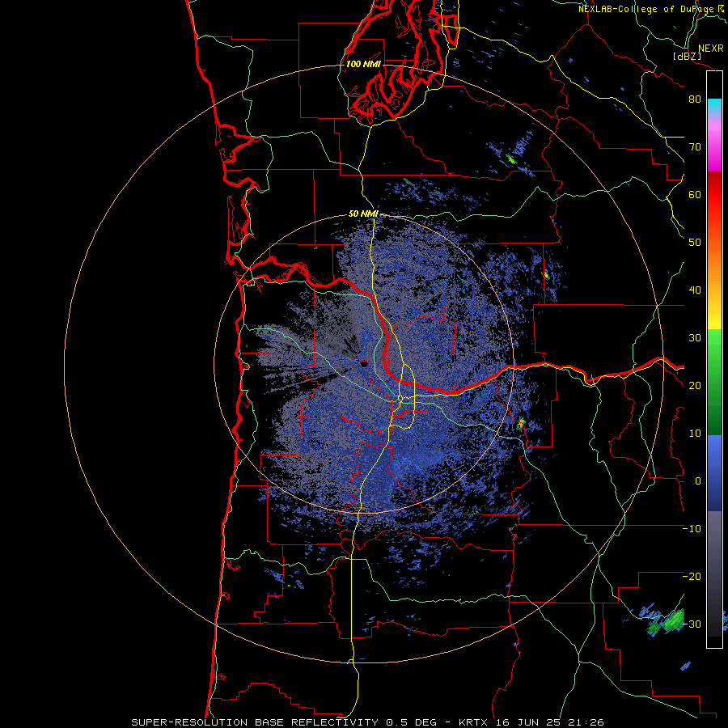Select the 80 value on the dBZ scale
This screenshot has width=728, height=728.
point(695,99)
